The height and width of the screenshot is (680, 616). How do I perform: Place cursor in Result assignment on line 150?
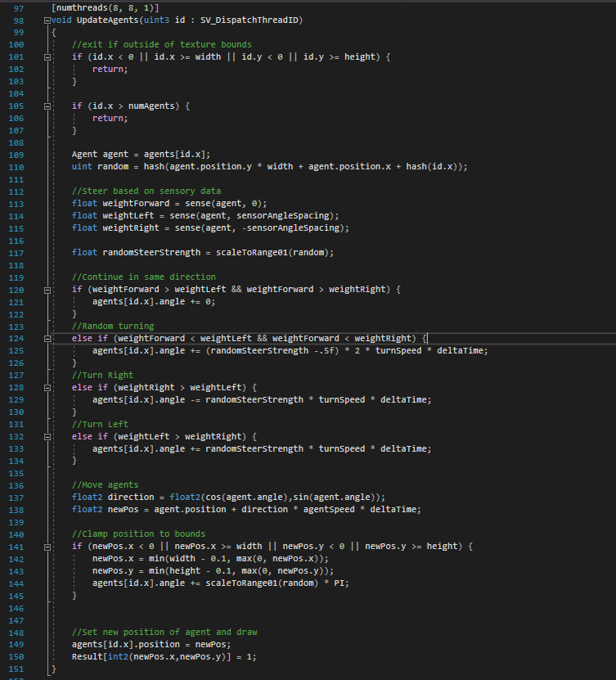point(88,657)
